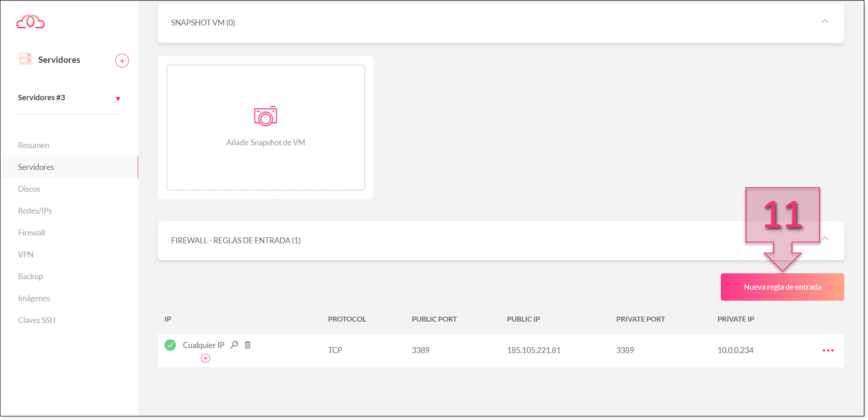Open the Añadir Snapshot de VM camera icon

click(x=266, y=116)
